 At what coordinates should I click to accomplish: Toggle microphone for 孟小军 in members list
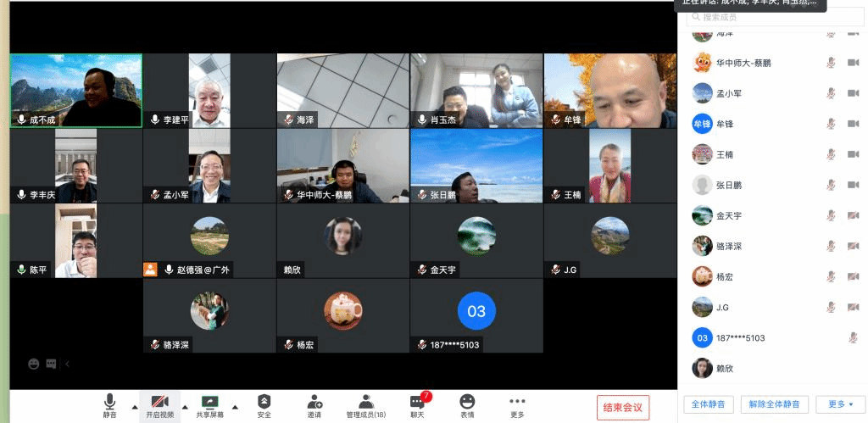point(832,93)
